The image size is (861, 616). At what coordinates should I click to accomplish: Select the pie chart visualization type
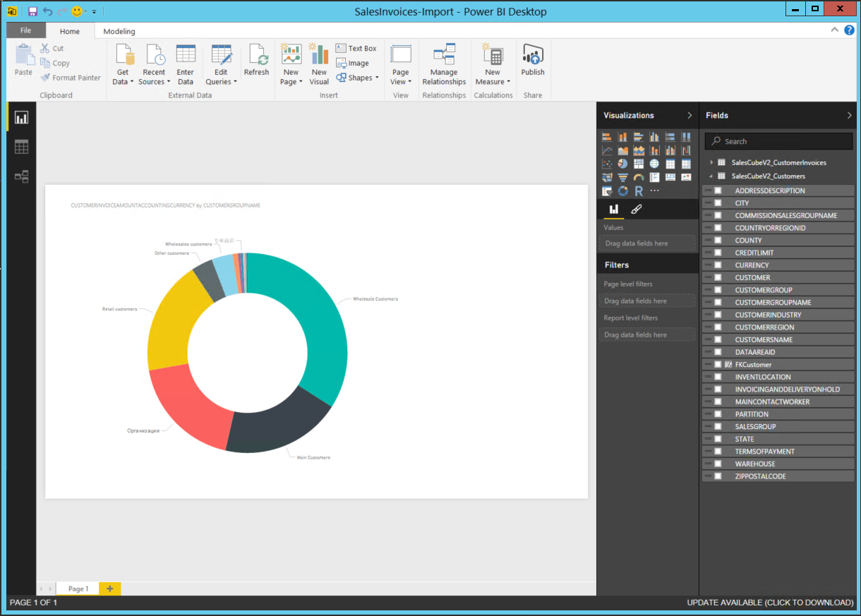coord(622,164)
